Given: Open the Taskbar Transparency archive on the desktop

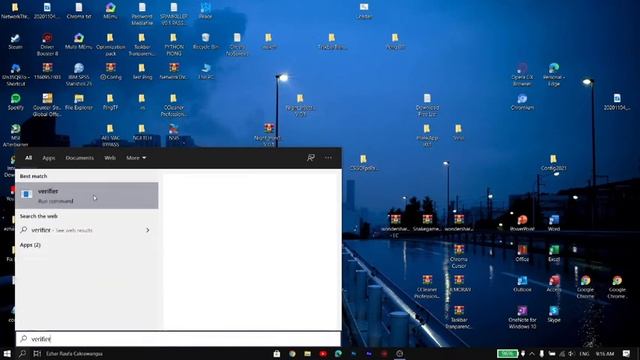Looking at the screenshot, I should [x=459, y=317].
